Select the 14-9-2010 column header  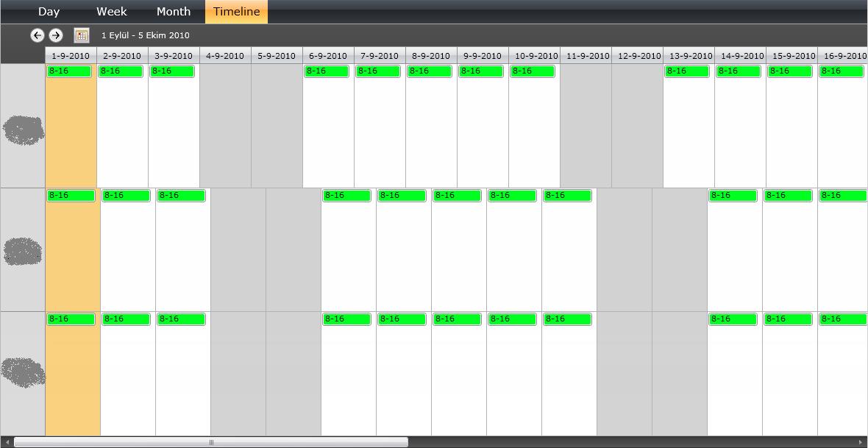(740, 55)
